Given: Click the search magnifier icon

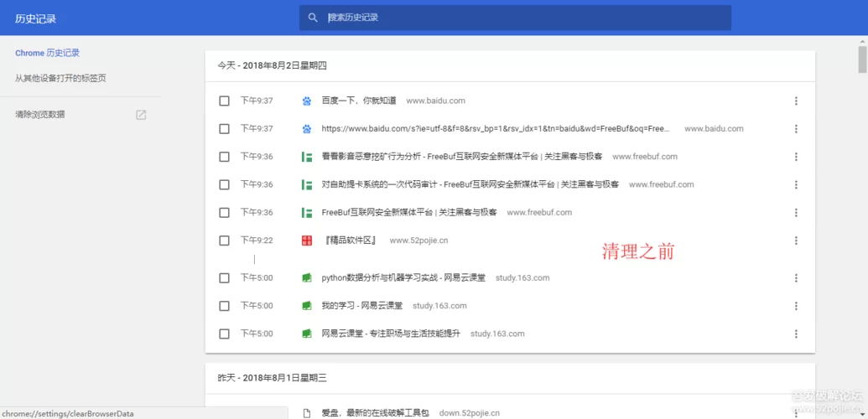Looking at the screenshot, I should click(x=313, y=18).
